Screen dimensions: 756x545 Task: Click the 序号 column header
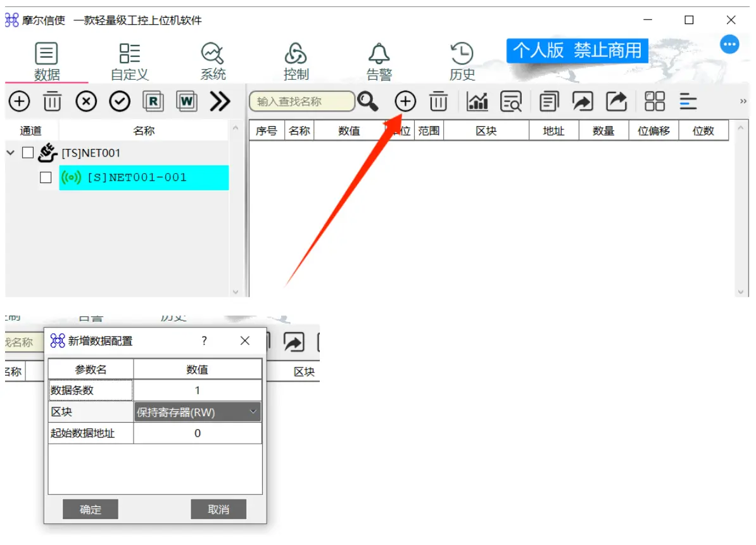[267, 131]
